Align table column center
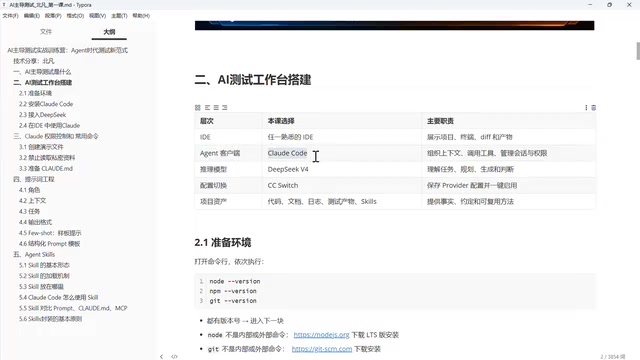 click(216, 108)
